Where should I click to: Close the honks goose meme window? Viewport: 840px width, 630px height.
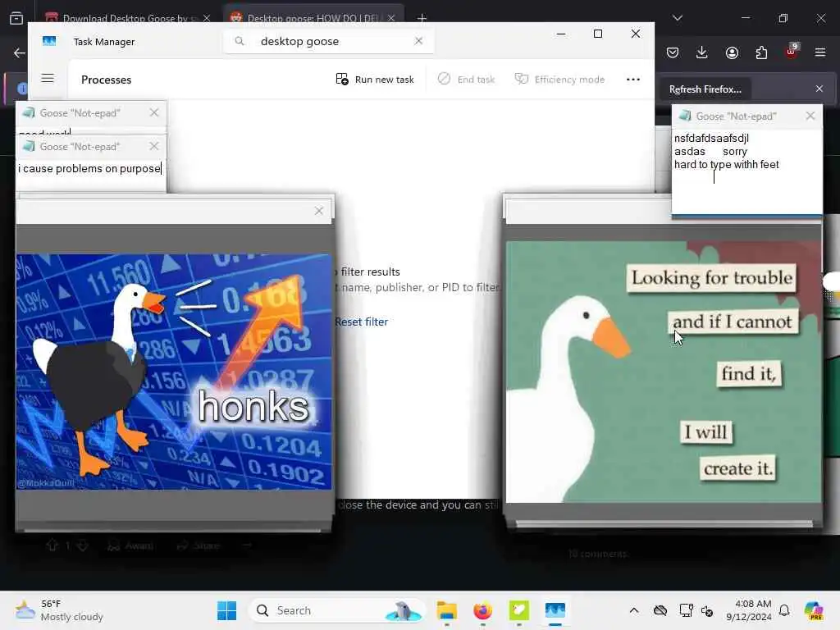pyautogui.click(x=319, y=211)
